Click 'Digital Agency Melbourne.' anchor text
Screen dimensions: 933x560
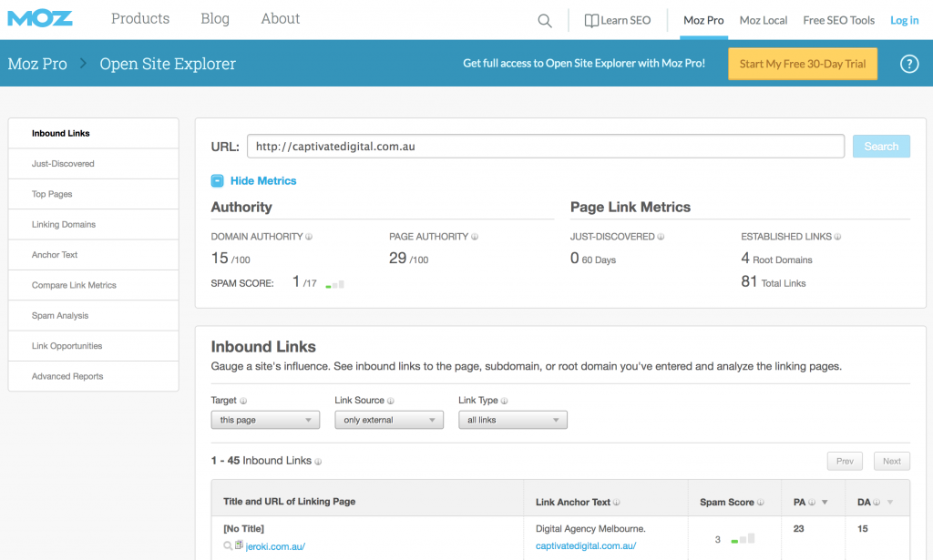pos(590,528)
